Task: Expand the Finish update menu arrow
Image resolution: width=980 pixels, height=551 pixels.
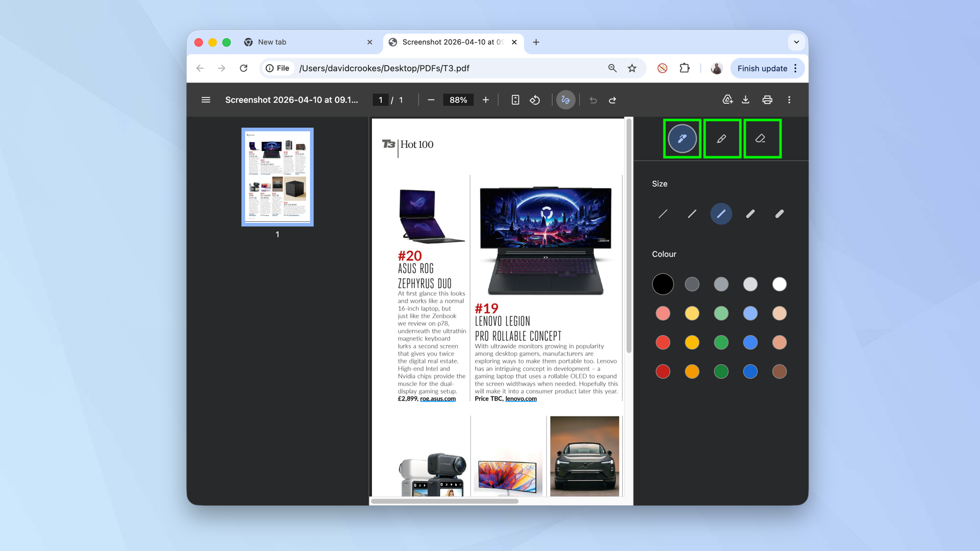Action: 795,68
